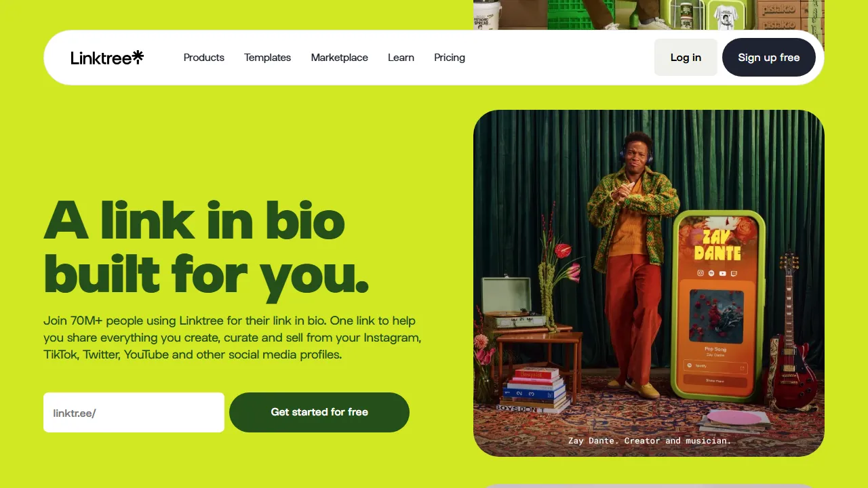Tap the Twitch icon on the phone mockup
This screenshot has height=488, width=868.
point(734,273)
